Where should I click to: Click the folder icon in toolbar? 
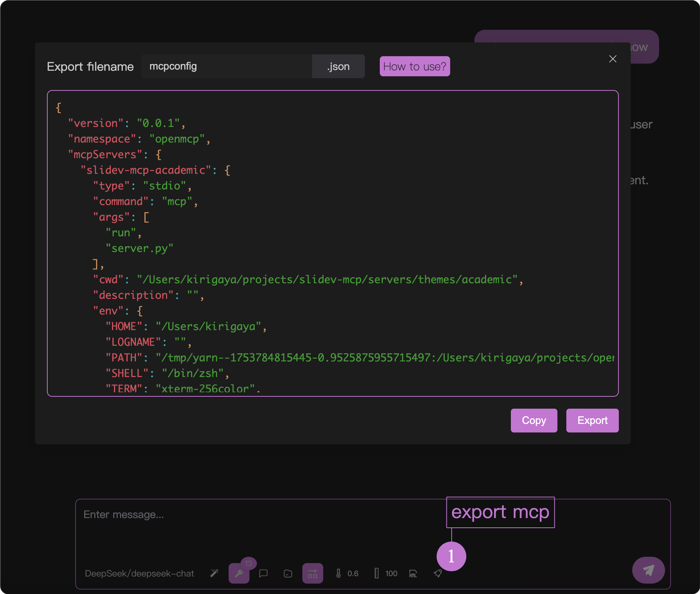pyautogui.click(x=288, y=574)
